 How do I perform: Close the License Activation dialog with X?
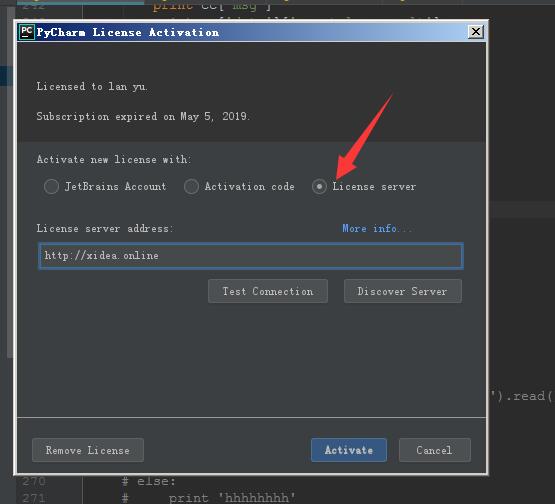tap(476, 32)
